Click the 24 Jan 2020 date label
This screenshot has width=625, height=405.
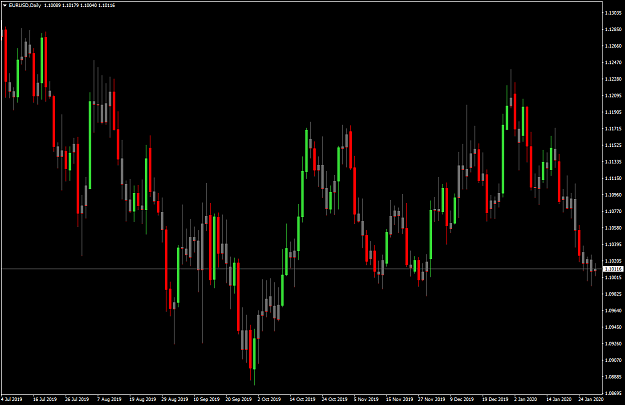(x=591, y=399)
